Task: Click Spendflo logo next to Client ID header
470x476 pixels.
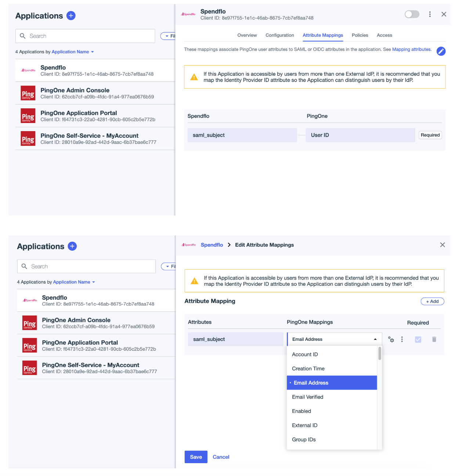Action: point(188,14)
